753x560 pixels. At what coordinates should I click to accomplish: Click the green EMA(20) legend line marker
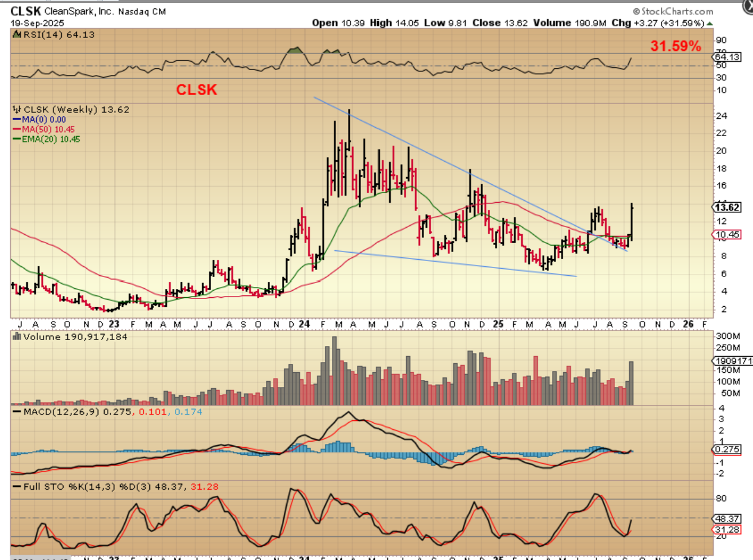point(16,139)
